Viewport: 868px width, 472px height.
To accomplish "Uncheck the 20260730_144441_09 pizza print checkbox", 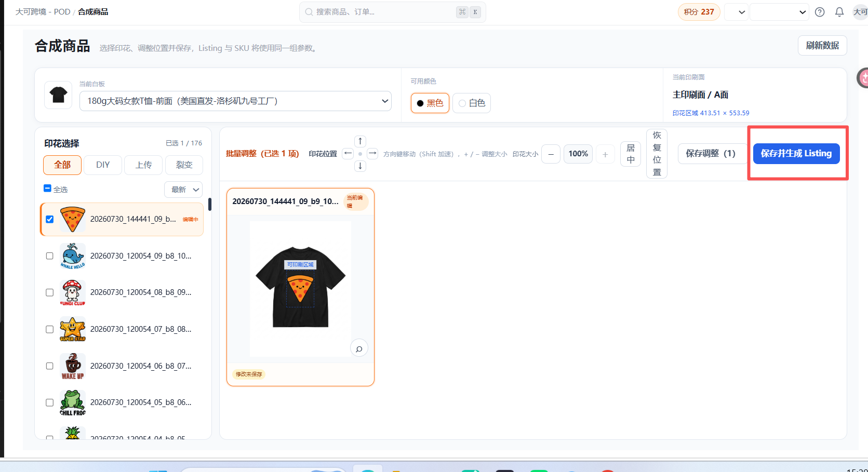I will [x=50, y=219].
